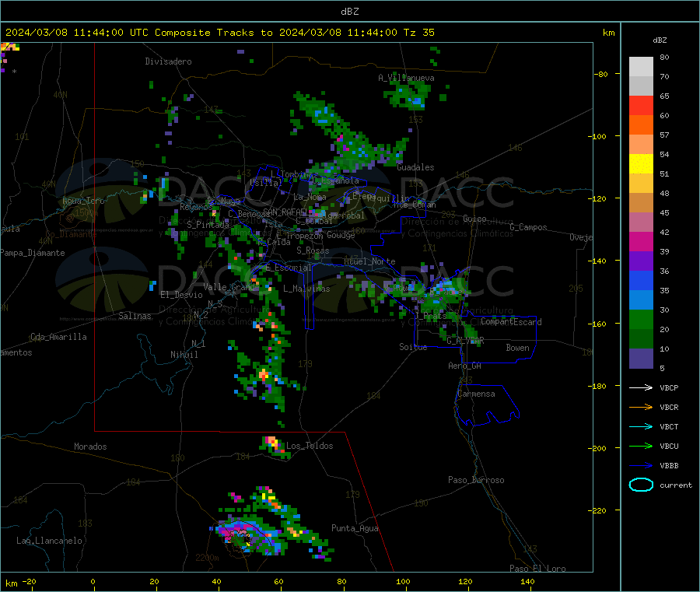Click the 'CompantEscard' map label
Screen dimensions: 700x592
click(511, 322)
